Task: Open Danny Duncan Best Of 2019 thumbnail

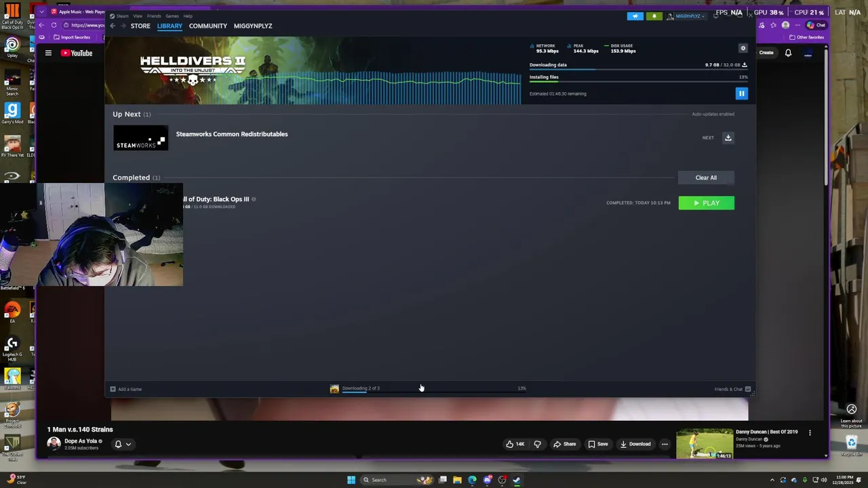Action: (x=705, y=443)
